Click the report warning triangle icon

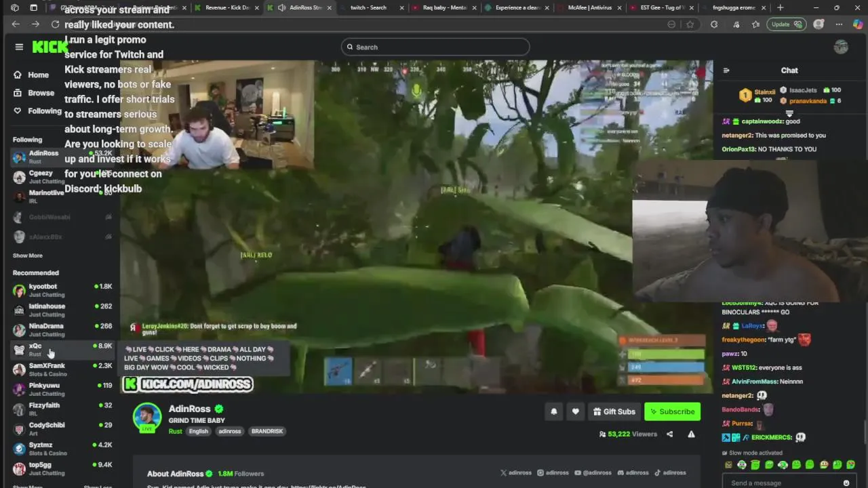tap(691, 434)
